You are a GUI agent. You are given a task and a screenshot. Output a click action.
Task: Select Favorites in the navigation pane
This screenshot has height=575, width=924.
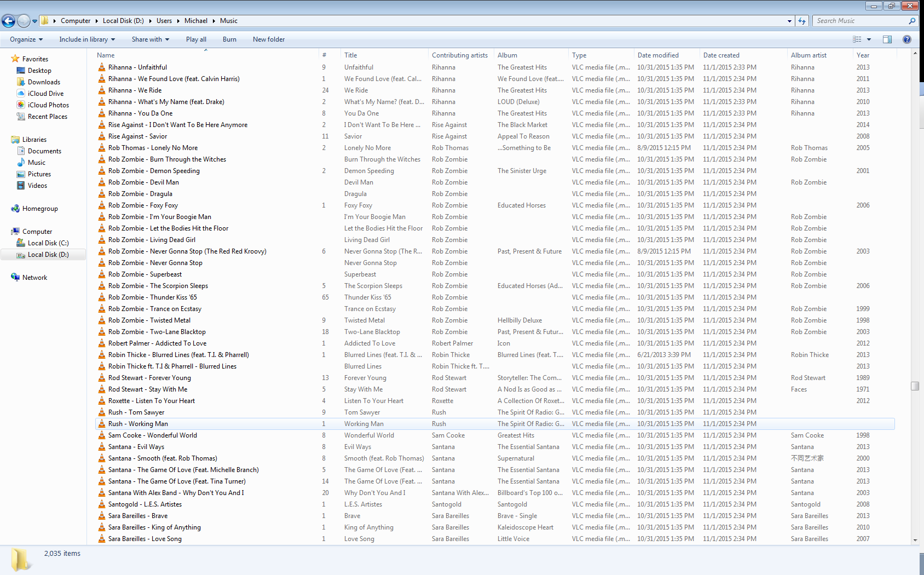point(35,59)
